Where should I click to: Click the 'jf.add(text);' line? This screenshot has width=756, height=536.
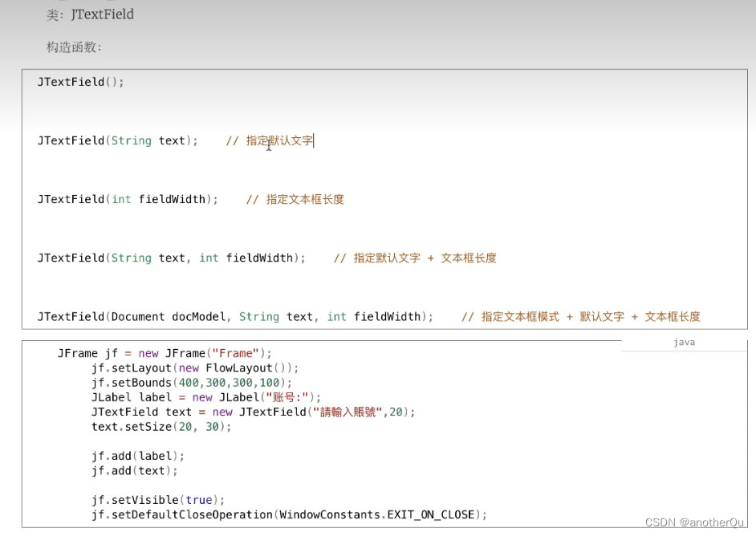tap(135, 470)
